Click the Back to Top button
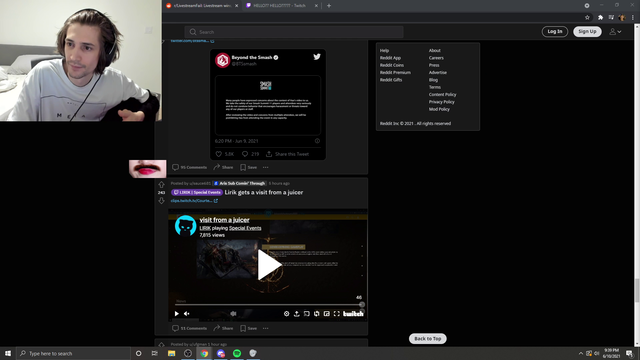This screenshot has height=360, width=640. 427,339
